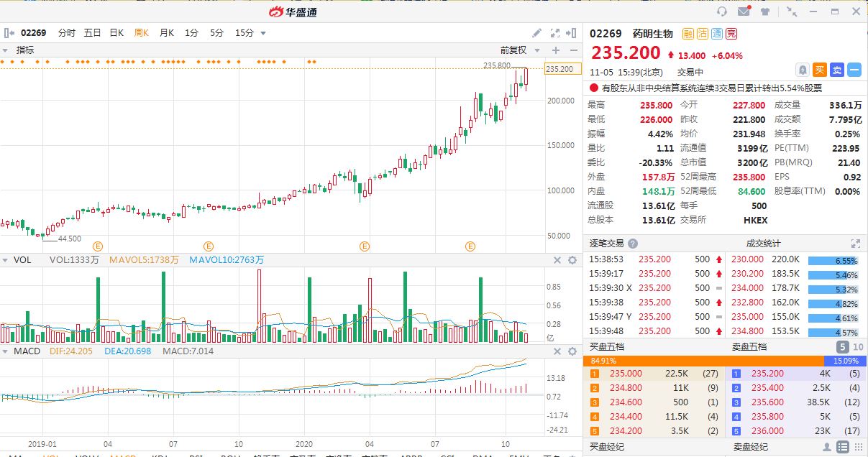Collapse the right quote panel arrow icon
The image size is (868, 457).
572,33
